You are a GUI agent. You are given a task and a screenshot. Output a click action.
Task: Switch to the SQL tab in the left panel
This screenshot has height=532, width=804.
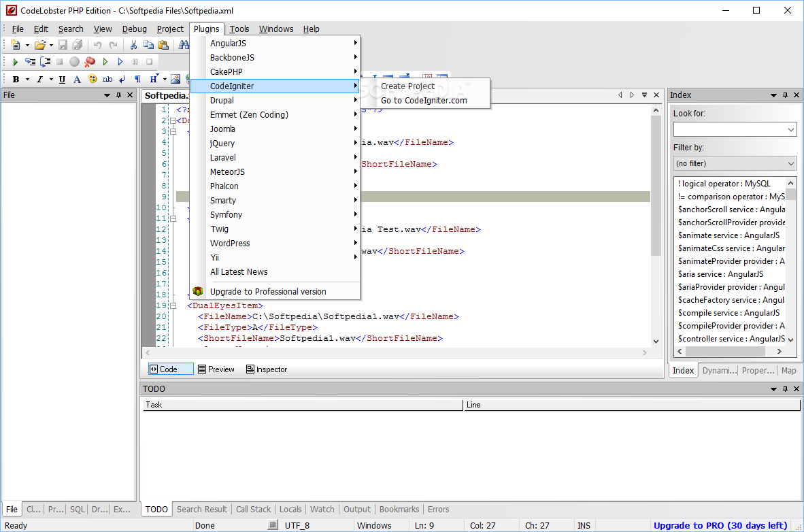tap(78, 510)
